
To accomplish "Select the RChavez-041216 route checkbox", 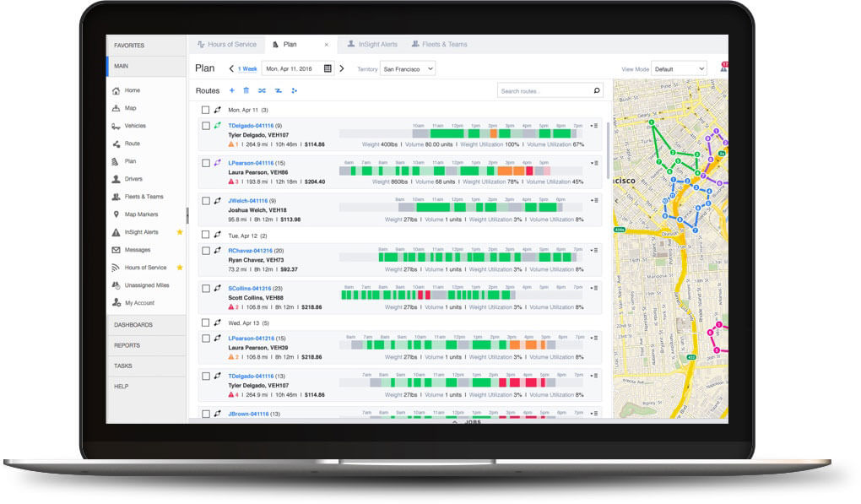I will (x=206, y=251).
